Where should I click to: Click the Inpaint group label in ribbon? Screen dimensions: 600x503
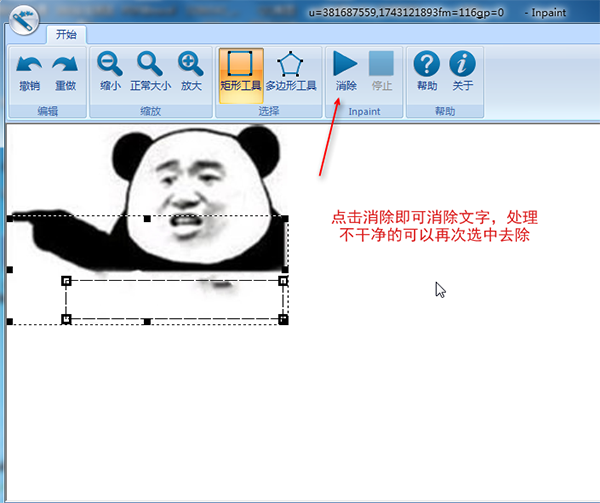[364, 112]
